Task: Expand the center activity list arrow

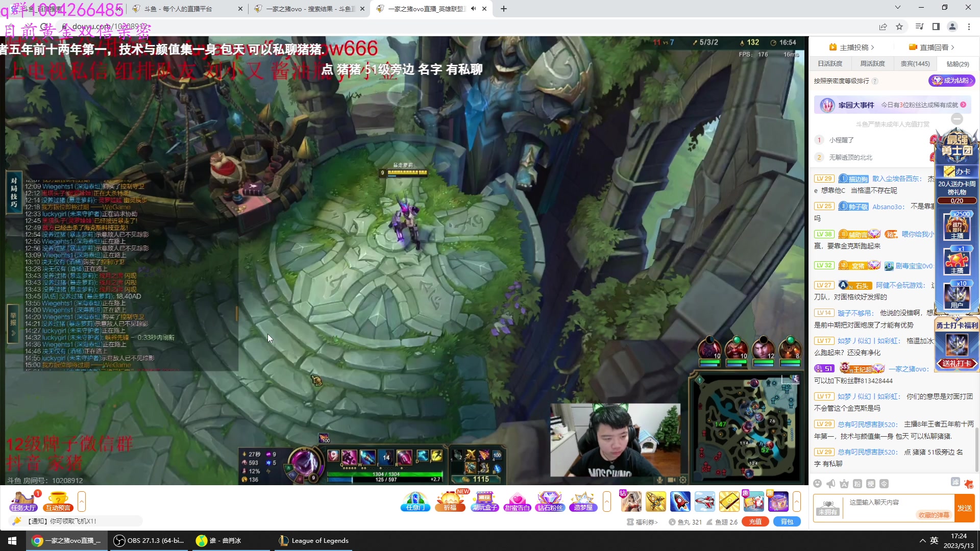Action: pyautogui.click(x=607, y=502)
